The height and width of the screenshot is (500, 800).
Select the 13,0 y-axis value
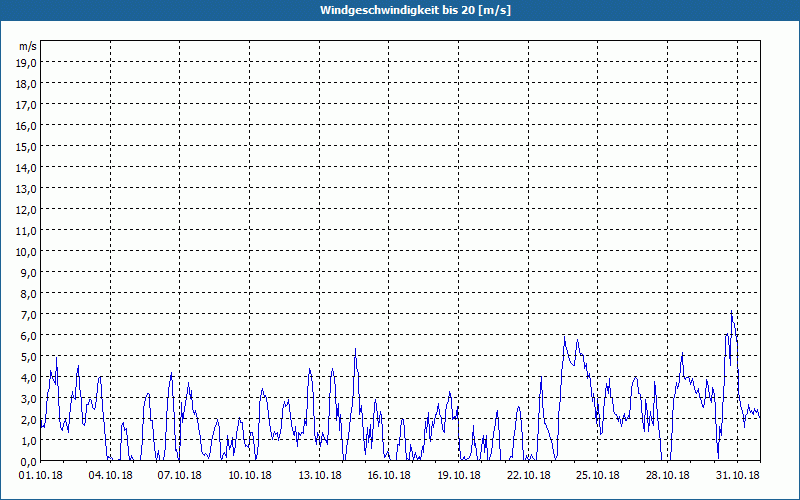(27, 189)
